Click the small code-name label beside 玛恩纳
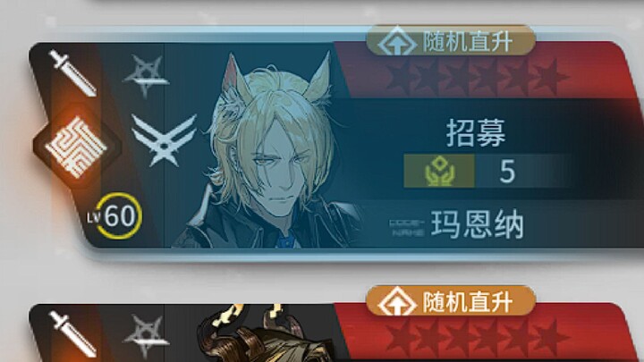Image resolution: width=644 pixels, height=362 pixels. (407, 228)
